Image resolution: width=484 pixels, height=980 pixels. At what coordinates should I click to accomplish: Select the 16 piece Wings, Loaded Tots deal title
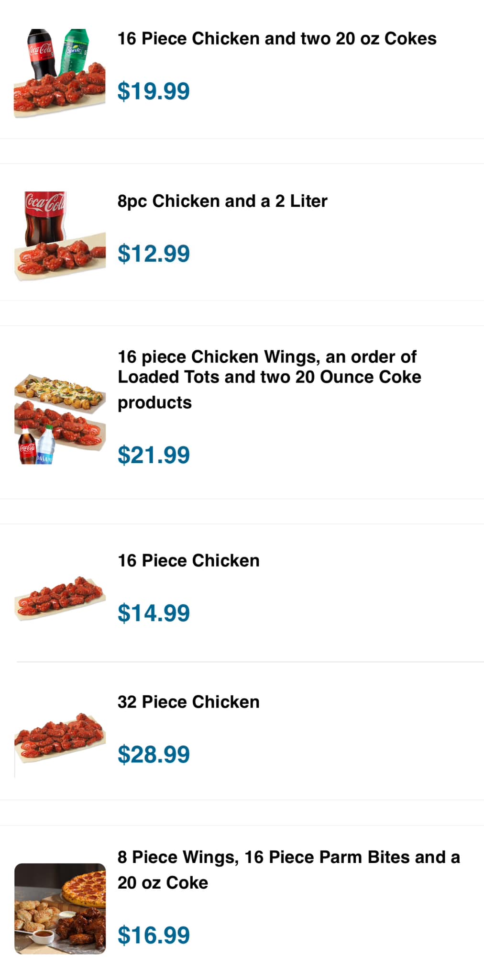pos(269,378)
